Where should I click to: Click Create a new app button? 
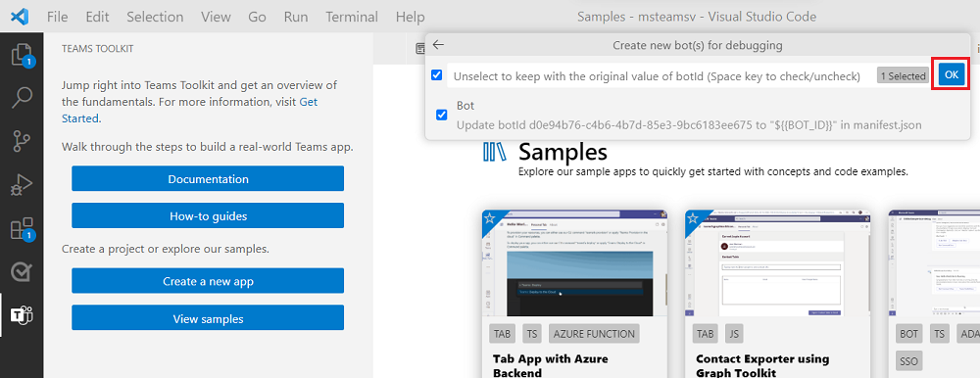click(x=208, y=281)
